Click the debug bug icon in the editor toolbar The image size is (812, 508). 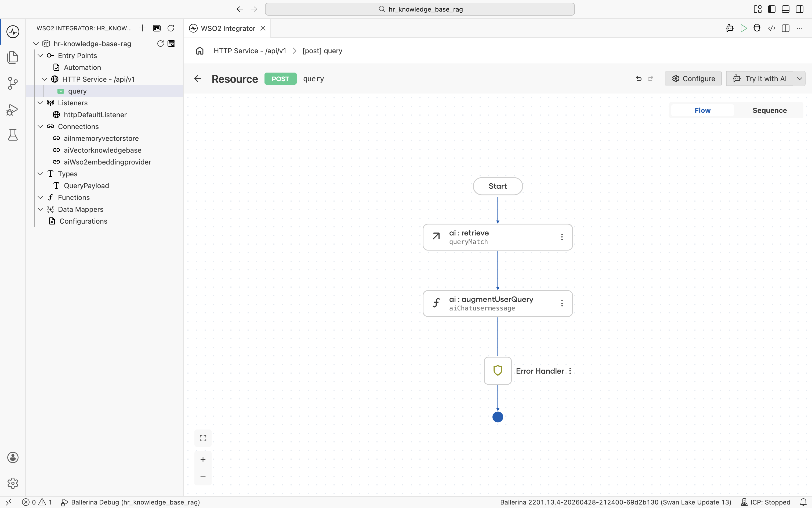(x=757, y=28)
